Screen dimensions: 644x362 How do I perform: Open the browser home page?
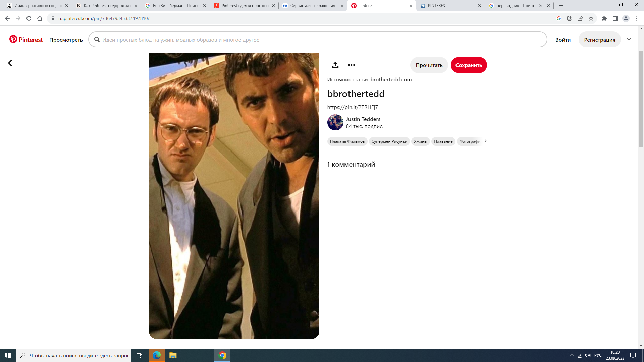tap(40, 18)
